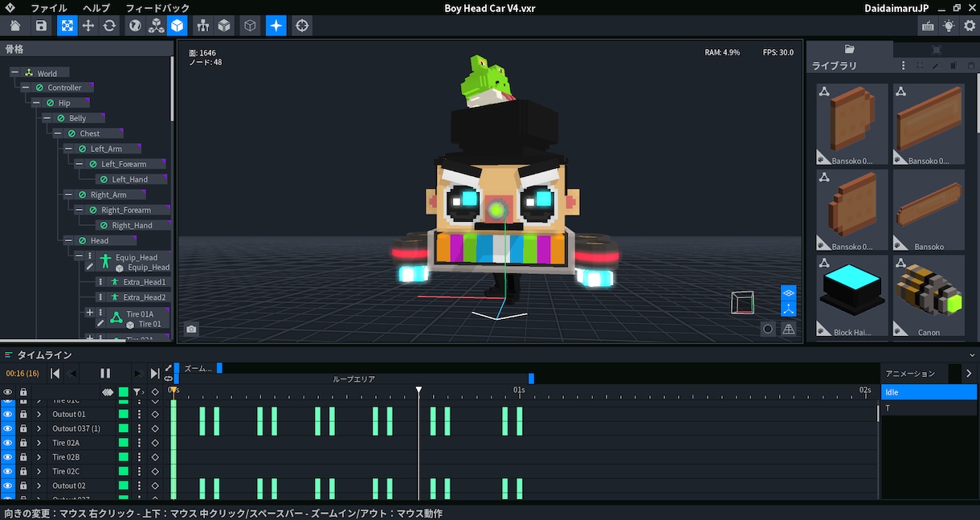Expand the Tire 02C timeline track

click(39, 471)
